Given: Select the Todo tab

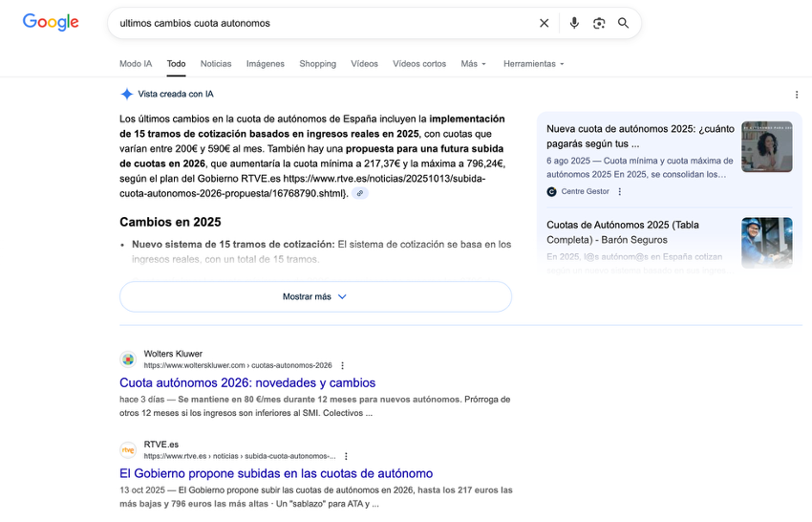Looking at the screenshot, I should (x=176, y=64).
